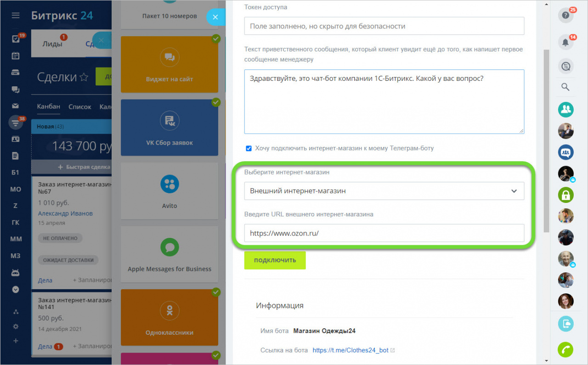Switch to the Канбан view
Image resolution: width=588 pixels, height=365 pixels.
(x=49, y=107)
